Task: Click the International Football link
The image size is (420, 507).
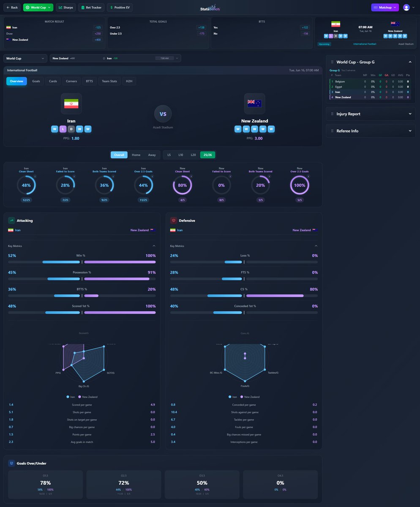Action: pyautogui.click(x=365, y=44)
